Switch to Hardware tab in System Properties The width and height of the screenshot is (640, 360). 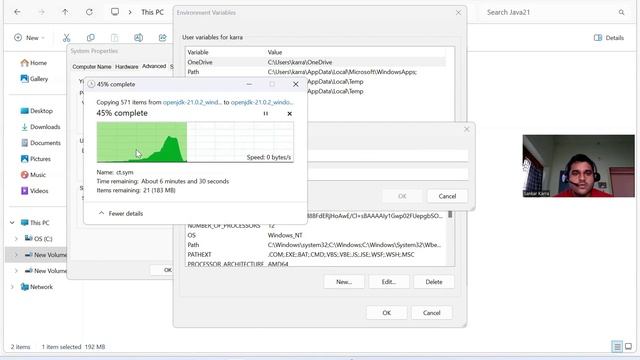[127, 67]
